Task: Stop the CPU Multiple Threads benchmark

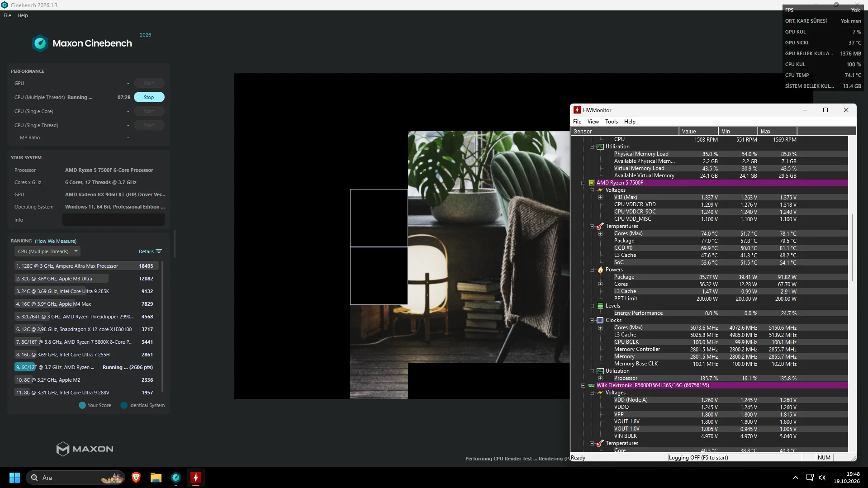Action: pyautogui.click(x=149, y=97)
